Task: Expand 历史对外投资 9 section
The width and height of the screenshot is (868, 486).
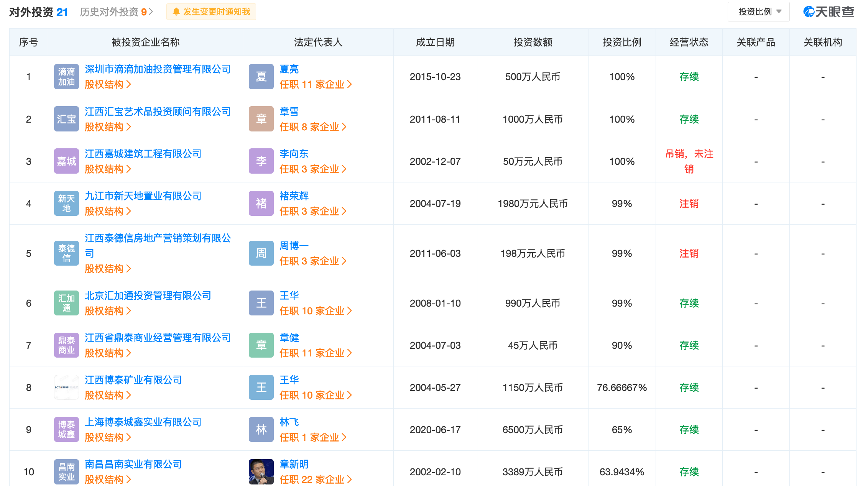Action: (116, 12)
